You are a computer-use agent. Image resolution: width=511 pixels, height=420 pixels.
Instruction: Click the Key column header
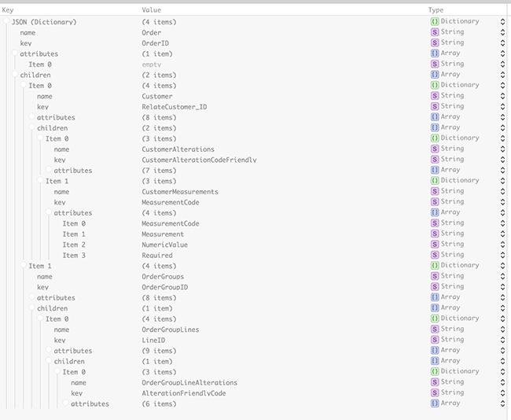[10, 9]
